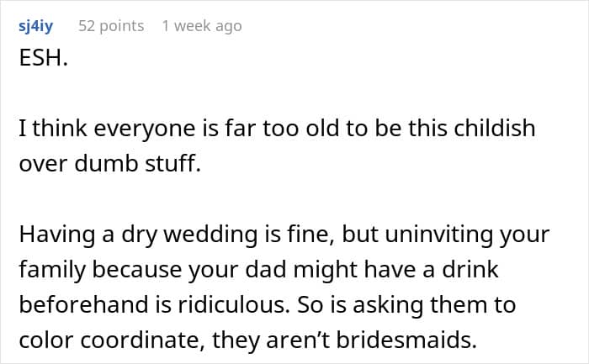This screenshot has height=364, width=589.
Task: Open the sj4iy user profile link
Action: click(x=35, y=26)
